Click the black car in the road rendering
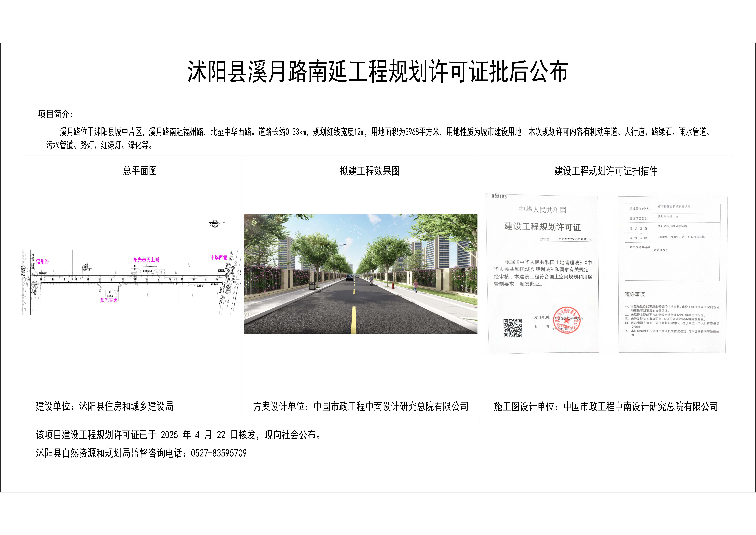Viewport: 756px width, 535px height. [349, 278]
